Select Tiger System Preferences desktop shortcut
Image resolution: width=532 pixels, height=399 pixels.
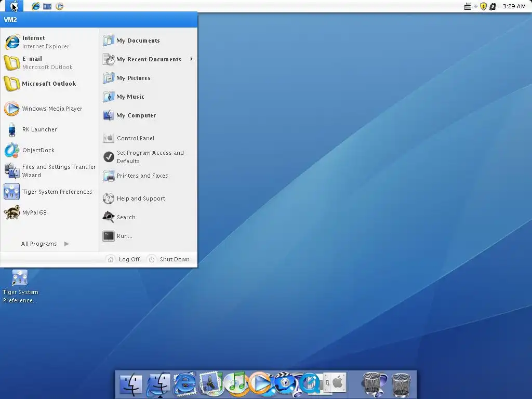[20, 286]
